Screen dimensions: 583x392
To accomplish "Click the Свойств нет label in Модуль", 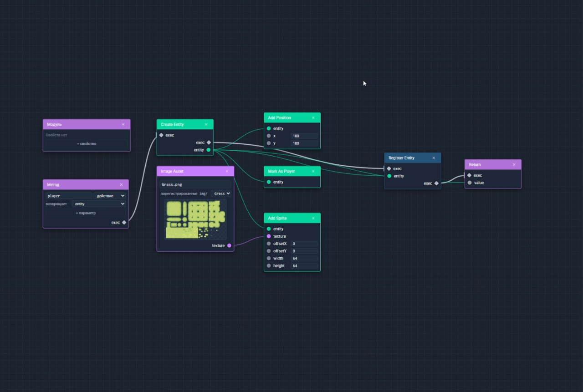I will click(x=56, y=135).
